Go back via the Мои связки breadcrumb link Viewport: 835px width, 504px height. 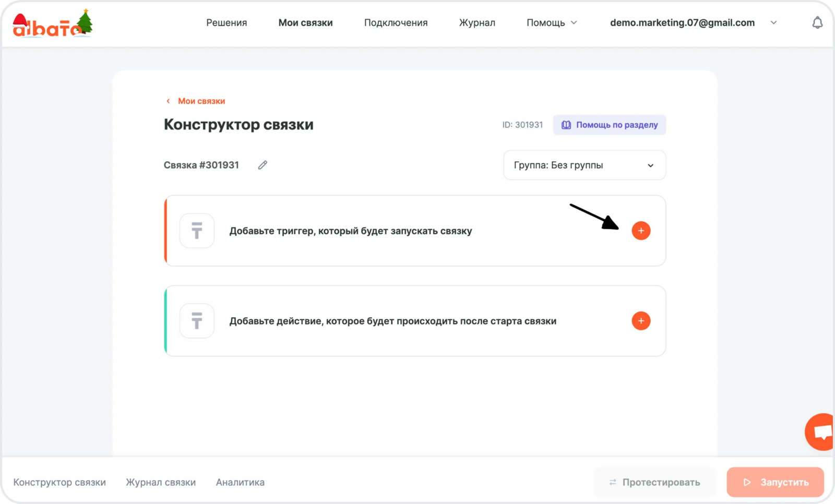click(x=201, y=101)
